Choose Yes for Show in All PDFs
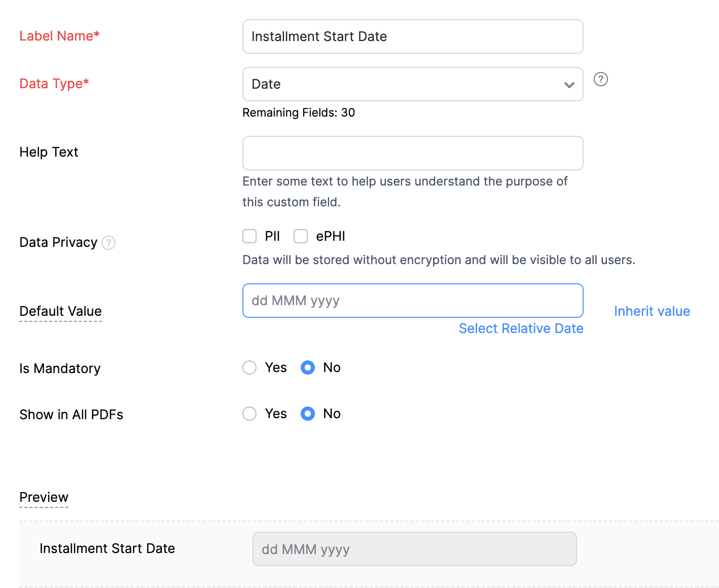 point(249,414)
